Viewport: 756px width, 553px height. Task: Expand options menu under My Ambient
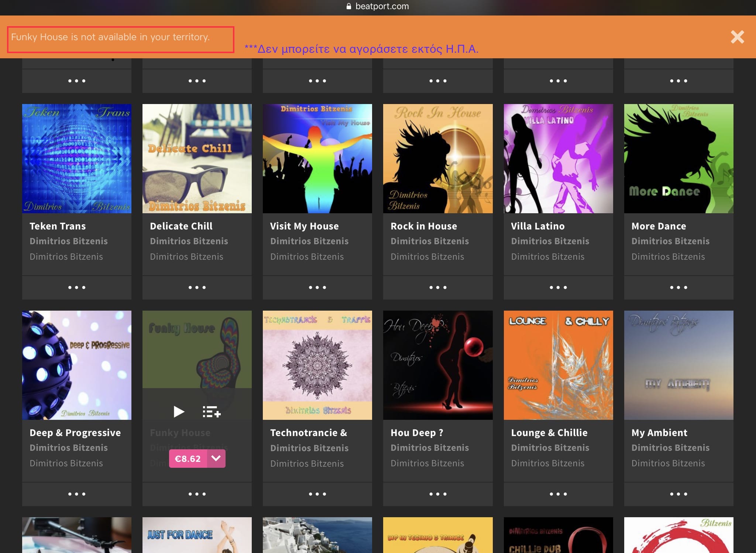click(x=678, y=494)
